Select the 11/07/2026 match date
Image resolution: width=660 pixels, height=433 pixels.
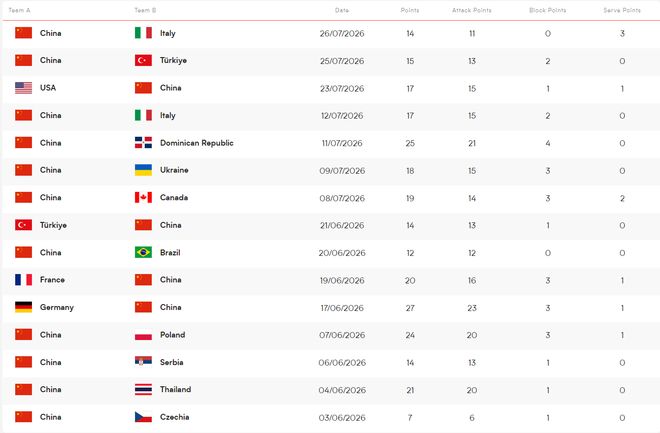pos(342,143)
